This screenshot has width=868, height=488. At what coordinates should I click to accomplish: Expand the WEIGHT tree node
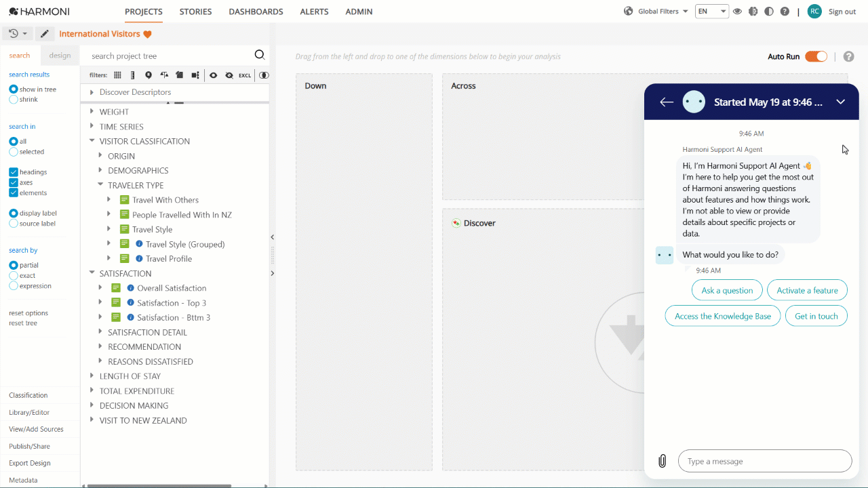click(x=92, y=112)
